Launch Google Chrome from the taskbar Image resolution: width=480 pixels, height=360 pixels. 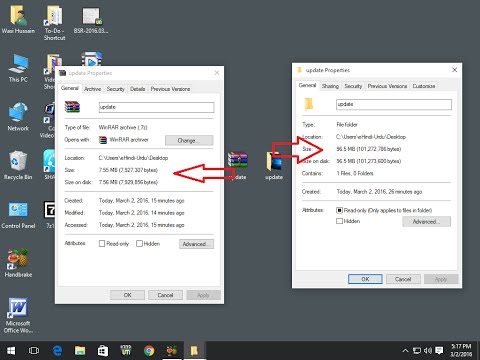click(x=149, y=351)
